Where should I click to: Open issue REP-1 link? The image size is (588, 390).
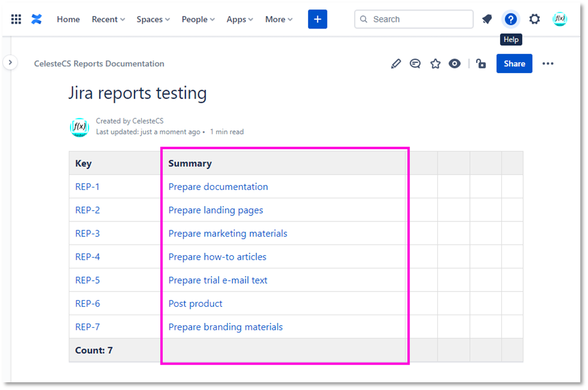click(87, 187)
